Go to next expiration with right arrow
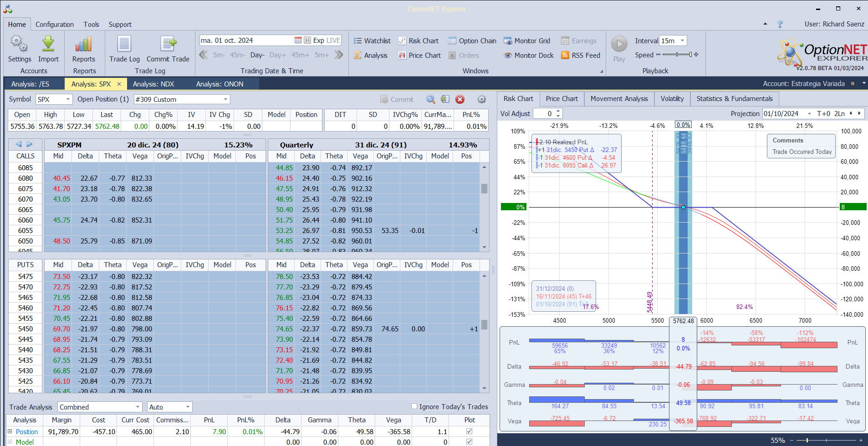This screenshot has height=446, width=868. (30, 144)
